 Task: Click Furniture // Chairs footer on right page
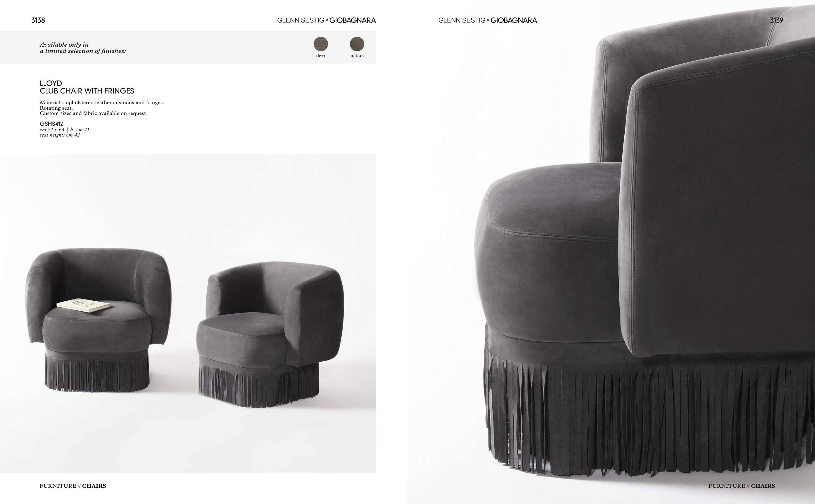click(x=742, y=486)
